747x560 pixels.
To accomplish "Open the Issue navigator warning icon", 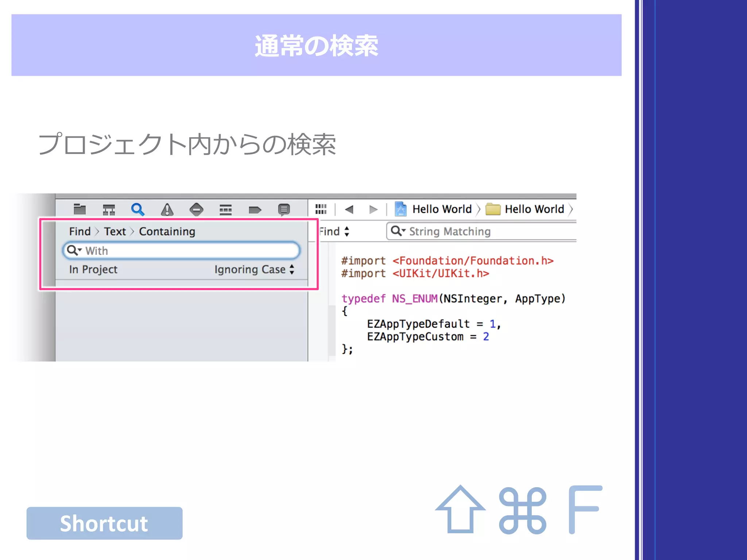I will pos(167,209).
